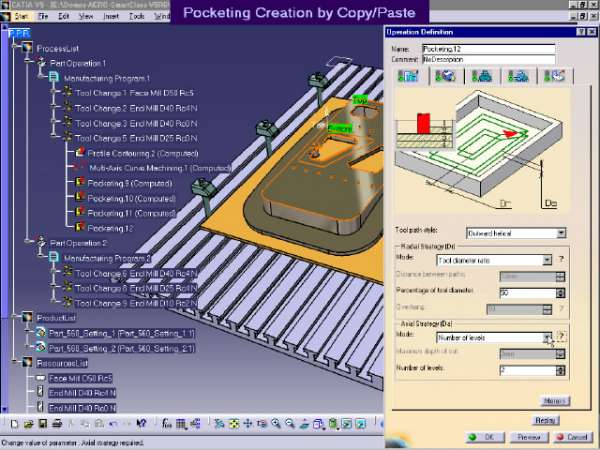Image resolution: width=600 pixels, height=450 pixels.
Task: Open the Macros tab in Operation Definition
Action: coord(554,76)
